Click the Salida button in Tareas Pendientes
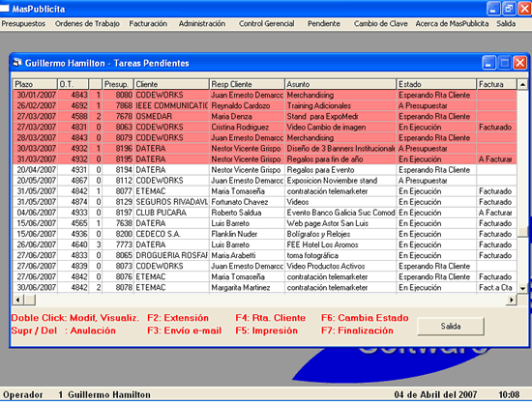Viewport: 532px width, 402px height. point(451,327)
